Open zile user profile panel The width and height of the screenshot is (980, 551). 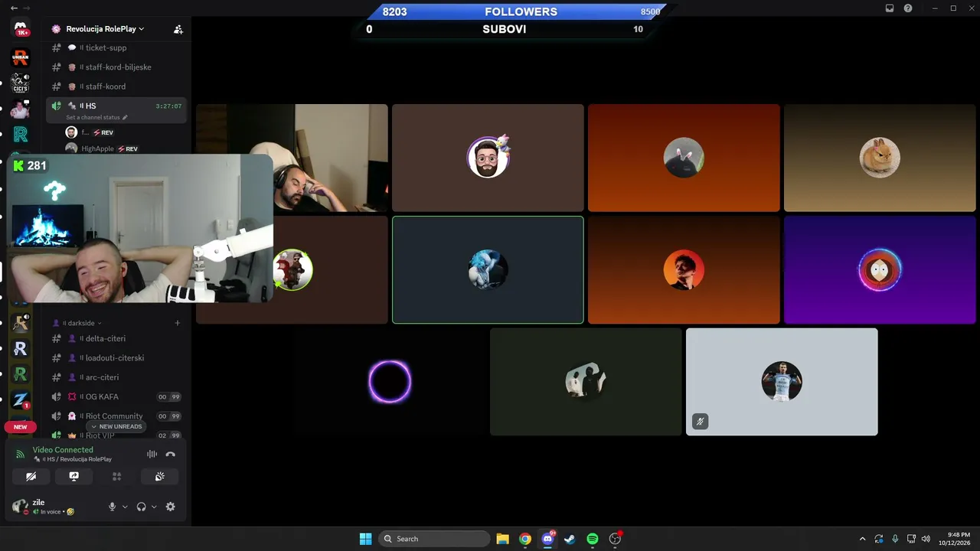(54, 507)
